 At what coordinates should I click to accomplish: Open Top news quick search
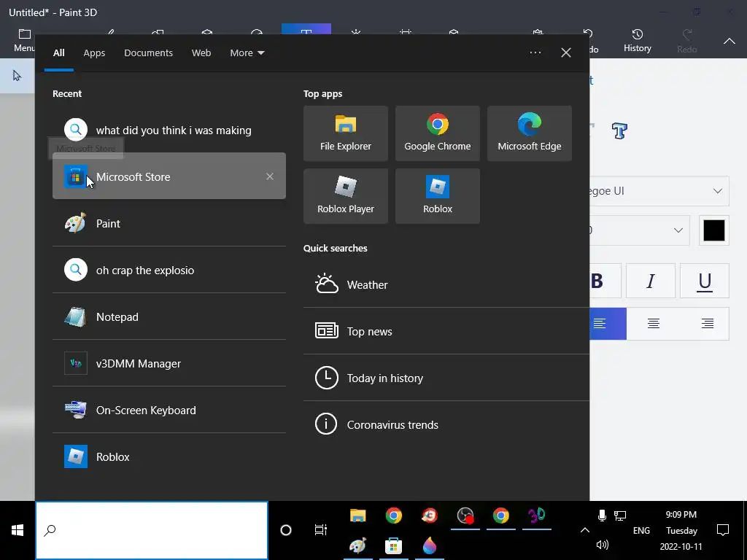446,331
